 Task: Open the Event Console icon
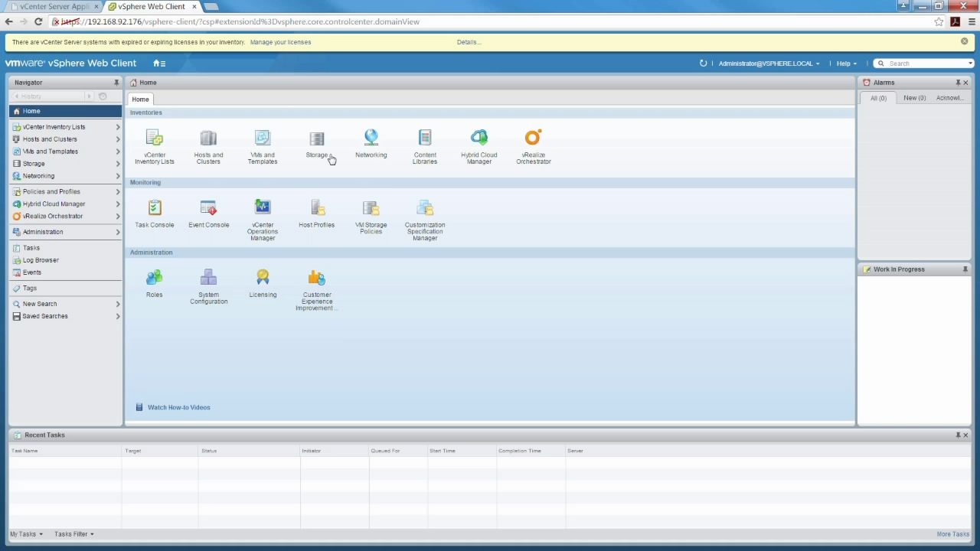click(x=208, y=208)
